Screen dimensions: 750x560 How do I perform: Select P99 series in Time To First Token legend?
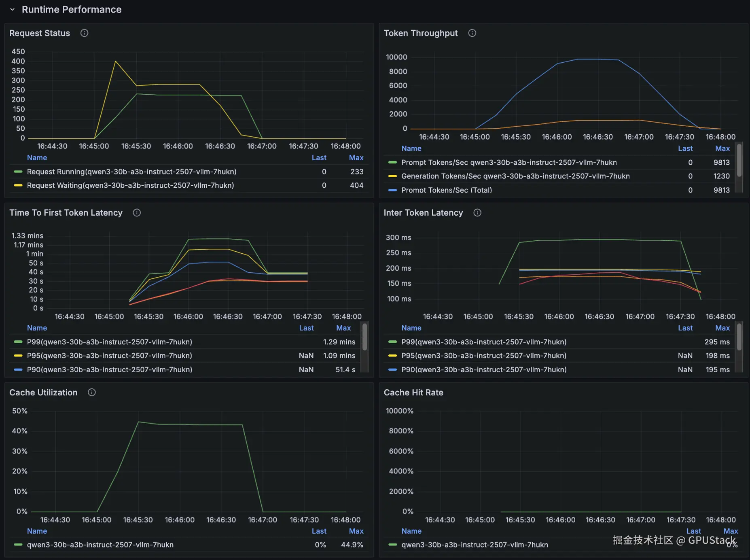click(109, 342)
